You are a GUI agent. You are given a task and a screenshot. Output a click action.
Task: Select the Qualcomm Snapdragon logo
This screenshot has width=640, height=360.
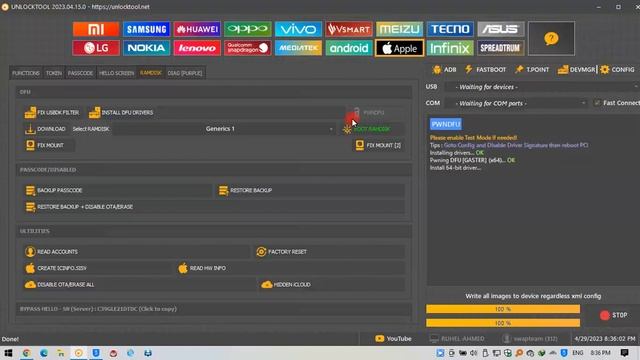[248, 48]
